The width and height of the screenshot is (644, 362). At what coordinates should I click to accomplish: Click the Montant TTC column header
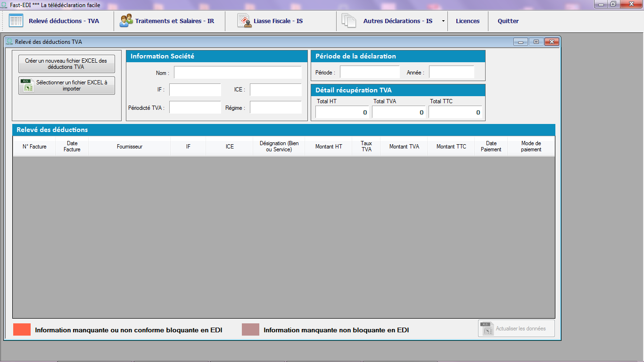[451, 147]
